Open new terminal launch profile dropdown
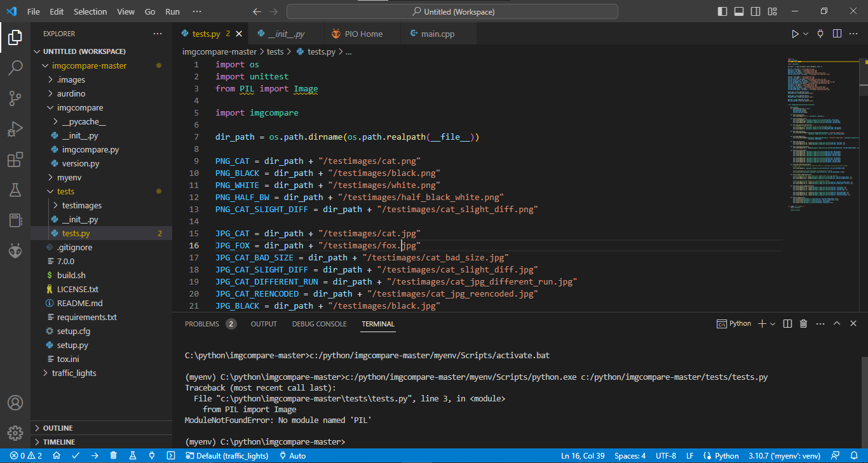 pyautogui.click(x=773, y=324)
